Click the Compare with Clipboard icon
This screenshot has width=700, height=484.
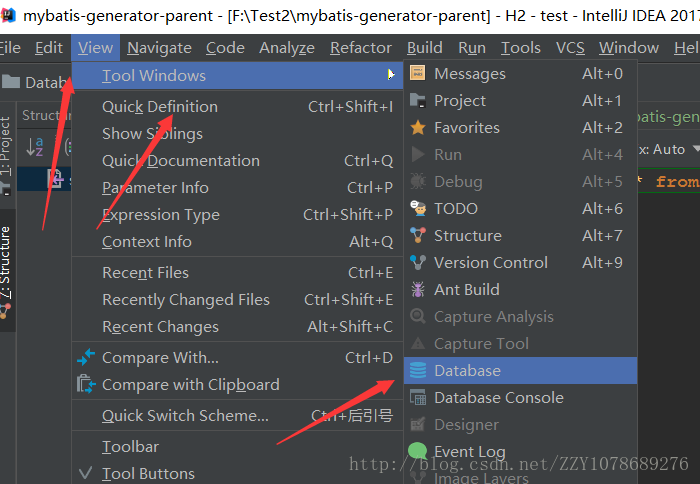[x=86, y=384]
